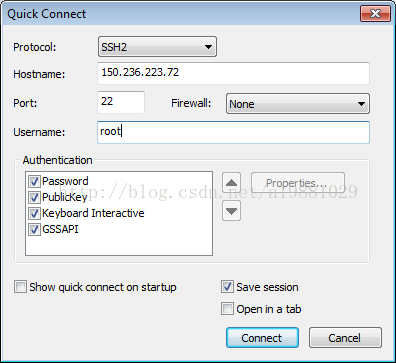
Task: Uncheck the Save session option
Action: point(227,287)
